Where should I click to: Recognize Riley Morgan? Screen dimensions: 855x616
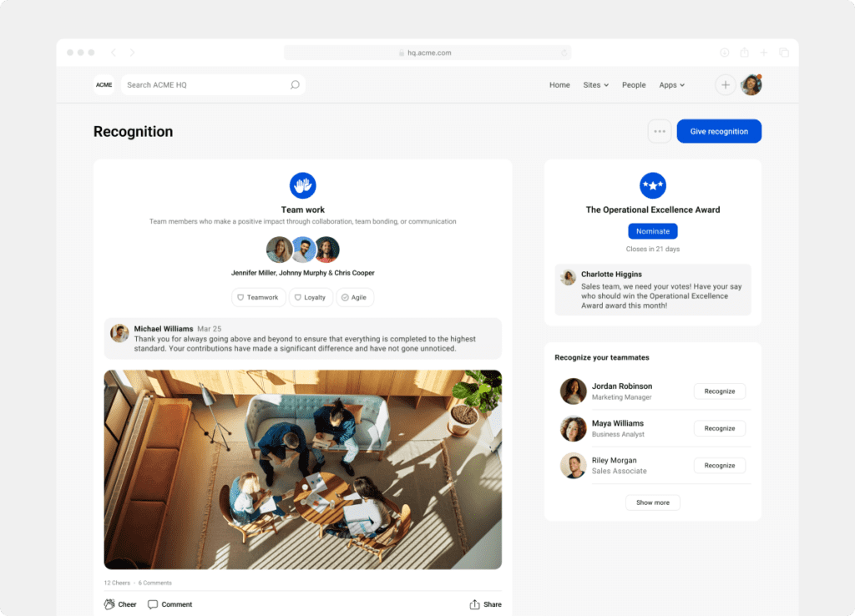pos(719,466)
